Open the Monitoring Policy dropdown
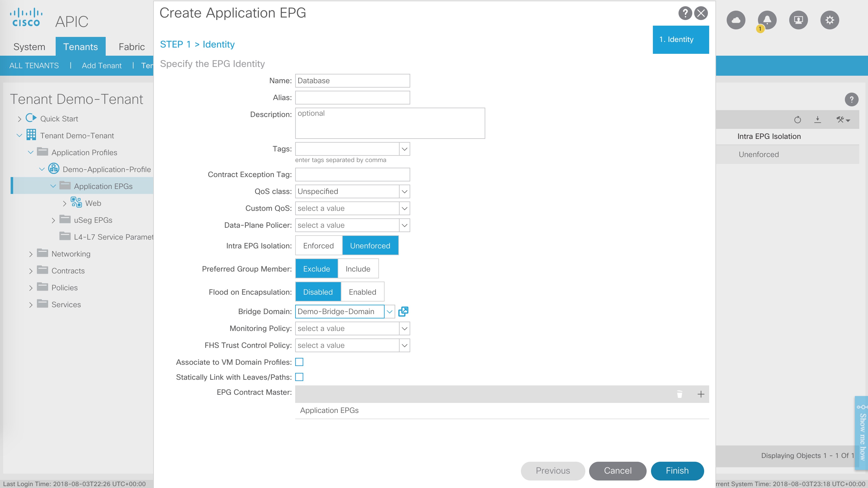Viewport: 868px width, 488px height. pos(404,328)
